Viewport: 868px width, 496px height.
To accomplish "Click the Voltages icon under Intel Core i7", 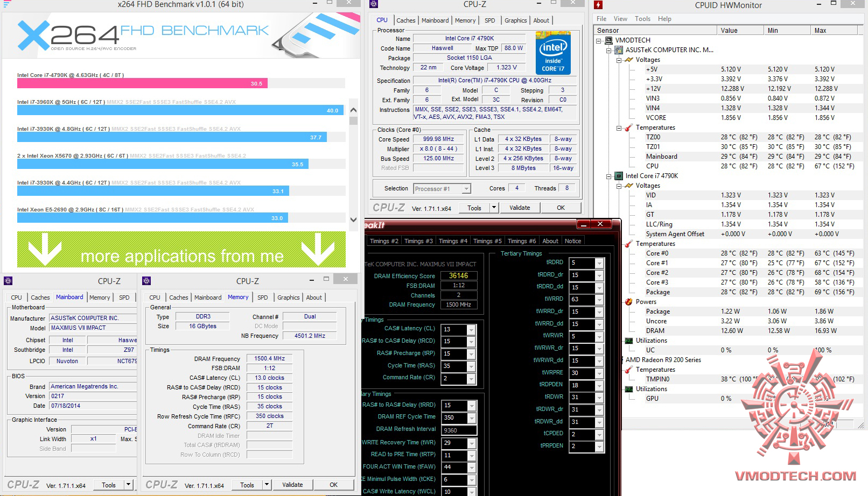I will (x=628, y=186).
